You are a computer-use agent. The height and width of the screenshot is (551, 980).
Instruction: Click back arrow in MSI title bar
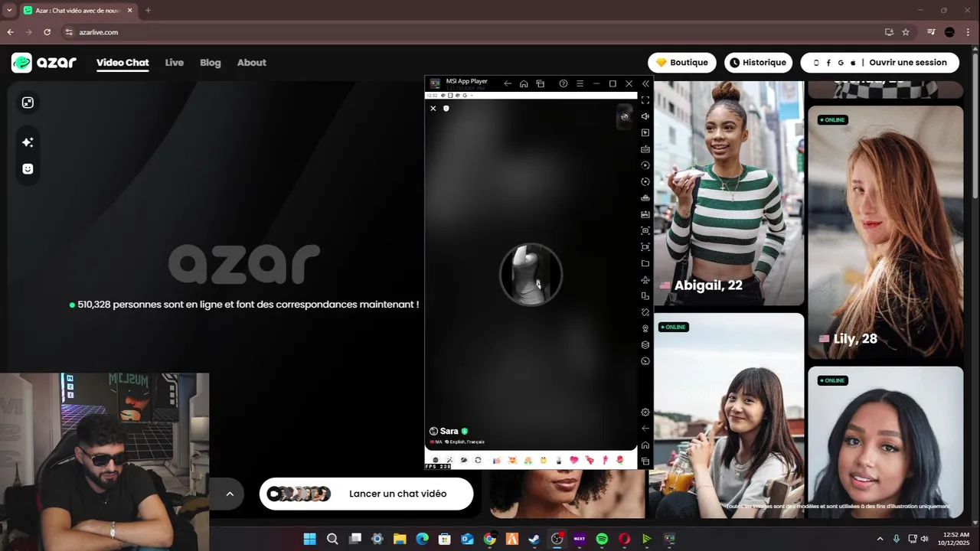pyautogui.click(x=508, y=83)
